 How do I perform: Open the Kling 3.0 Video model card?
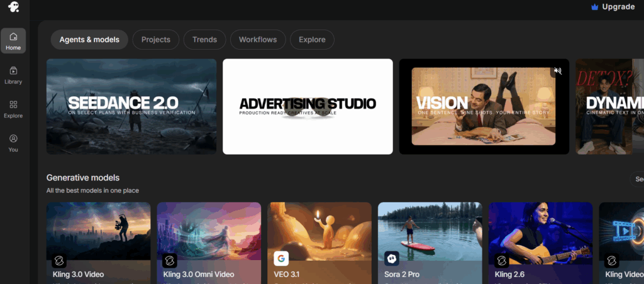[98, 242]
